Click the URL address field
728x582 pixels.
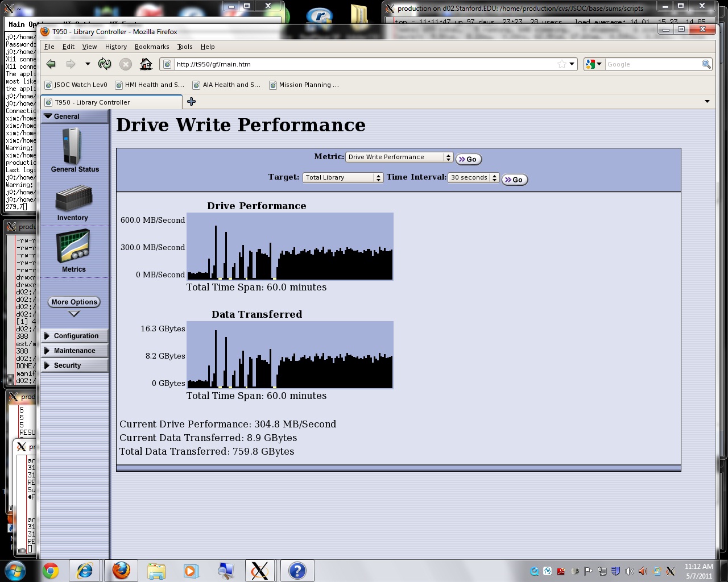click(364, 64)
